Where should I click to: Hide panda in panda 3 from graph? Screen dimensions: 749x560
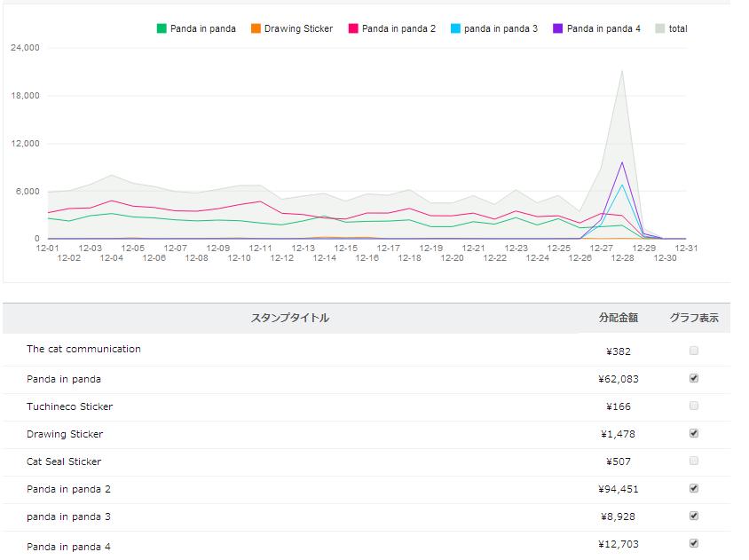click(694, 516)
